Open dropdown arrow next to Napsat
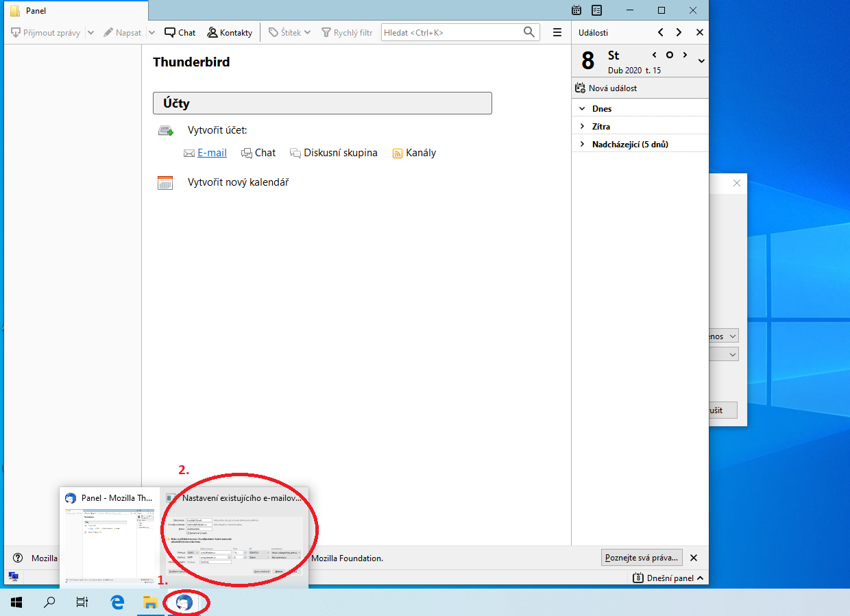Viewport: 850px width, 616px height. [x=151, y=32]
